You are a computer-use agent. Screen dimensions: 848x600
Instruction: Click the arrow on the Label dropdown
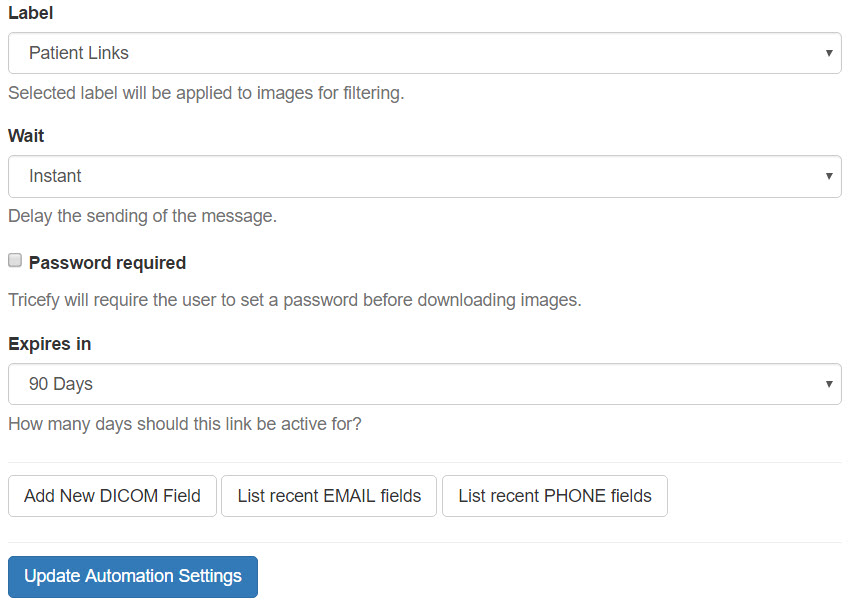coord(829,53)
